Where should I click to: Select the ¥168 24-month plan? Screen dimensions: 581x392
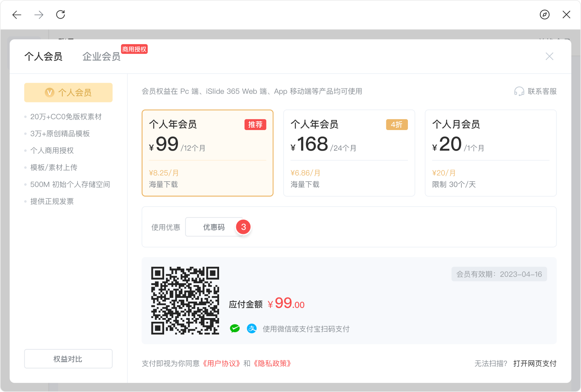pyautogui.click(x=349, y=153)
